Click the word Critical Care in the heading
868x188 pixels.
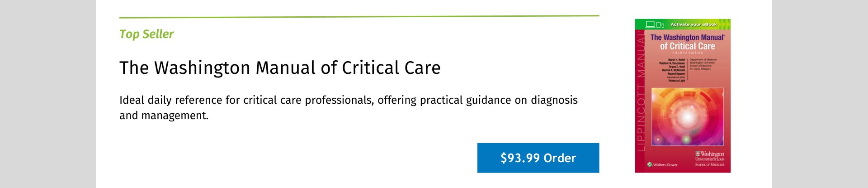point(391,68)
